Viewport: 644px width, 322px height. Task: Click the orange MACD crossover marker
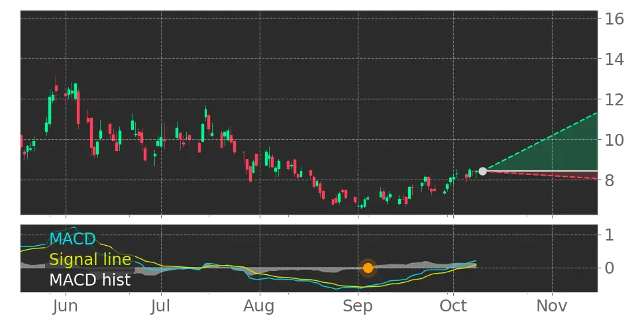pyautogui.click(x=368, y=268)
